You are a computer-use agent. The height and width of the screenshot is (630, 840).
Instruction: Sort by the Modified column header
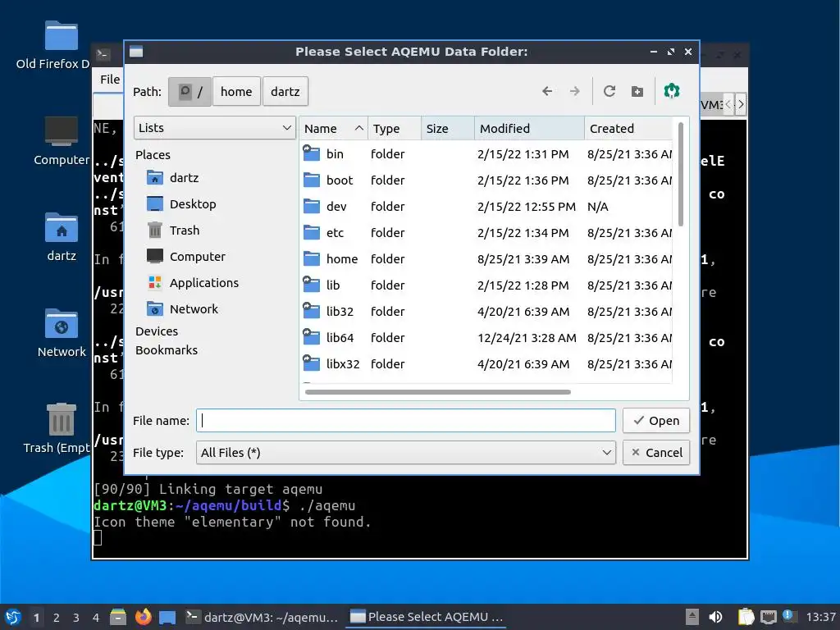(x=529, y=129)
